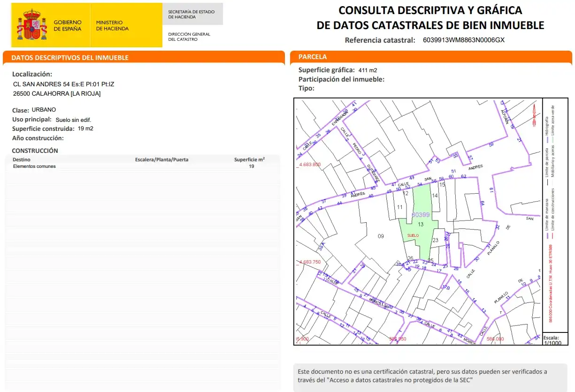Click the 586.000 coordinate label at the bottom of the map
575x392 pixels.
coord(495,339)
